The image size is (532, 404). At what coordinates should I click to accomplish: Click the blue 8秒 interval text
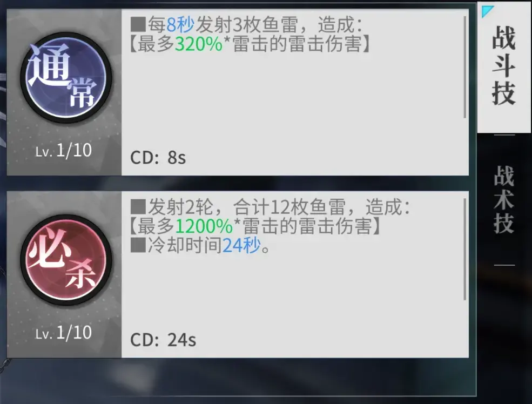pos(180,25)
